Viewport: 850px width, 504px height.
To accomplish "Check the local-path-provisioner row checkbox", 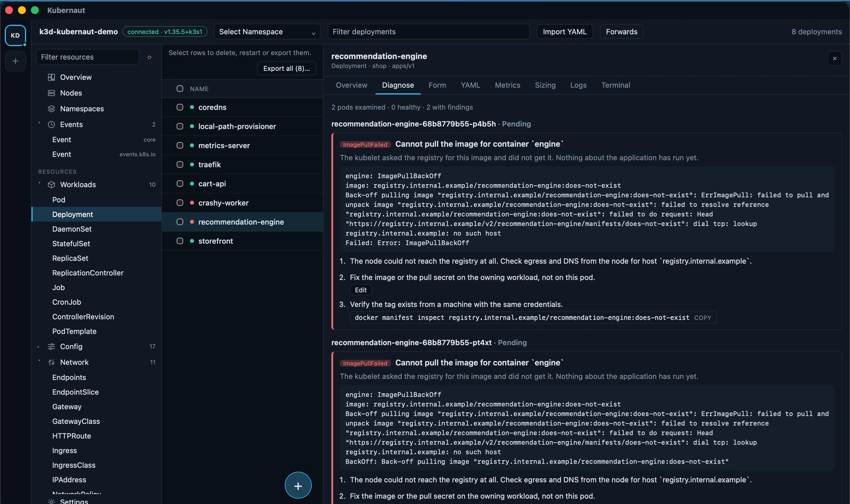I will click(x=180, y=126).
